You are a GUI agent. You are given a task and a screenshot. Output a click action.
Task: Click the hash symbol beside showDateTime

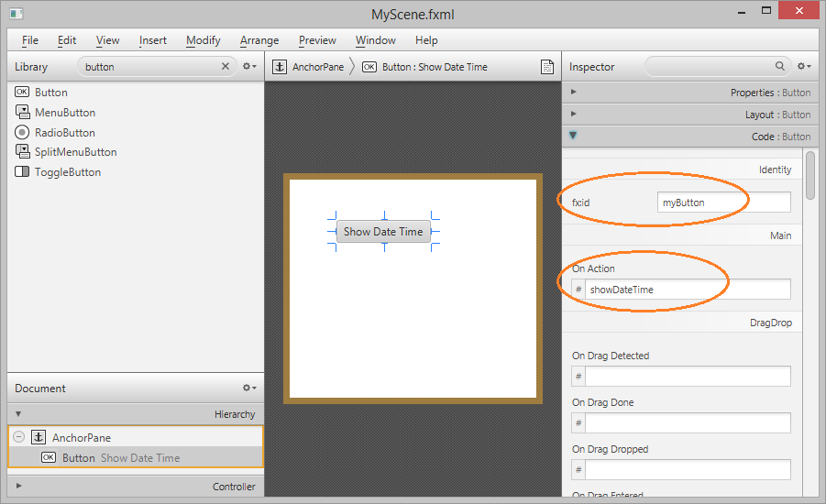(578, 290)
